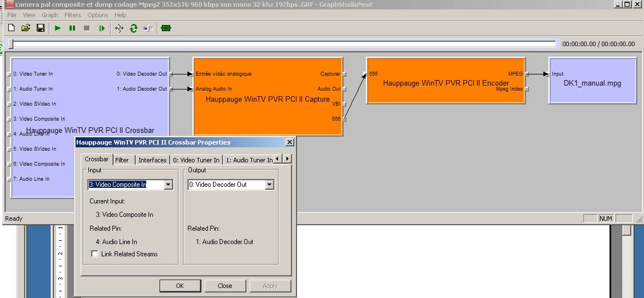Save the graph with the floppy disk icon

[x=40, y=28]
